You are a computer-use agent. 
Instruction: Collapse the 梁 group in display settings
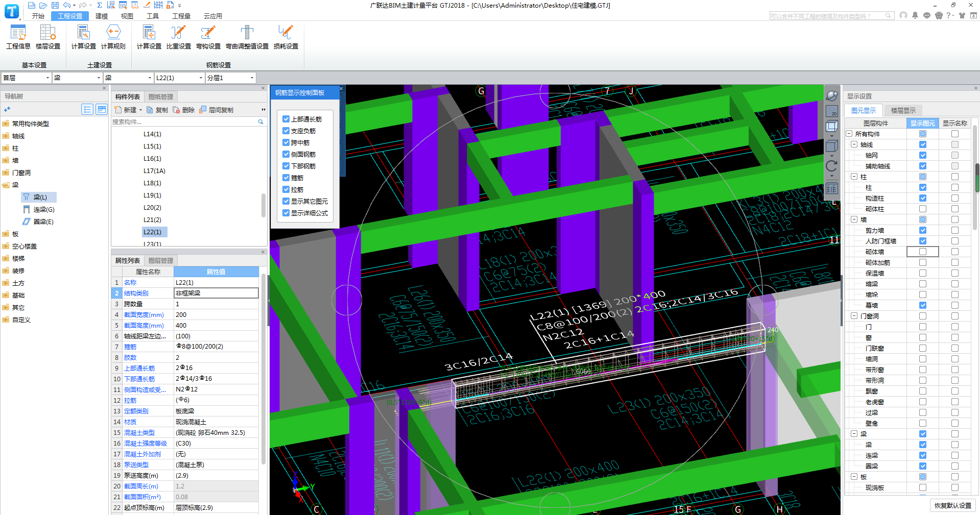[854, 434]
